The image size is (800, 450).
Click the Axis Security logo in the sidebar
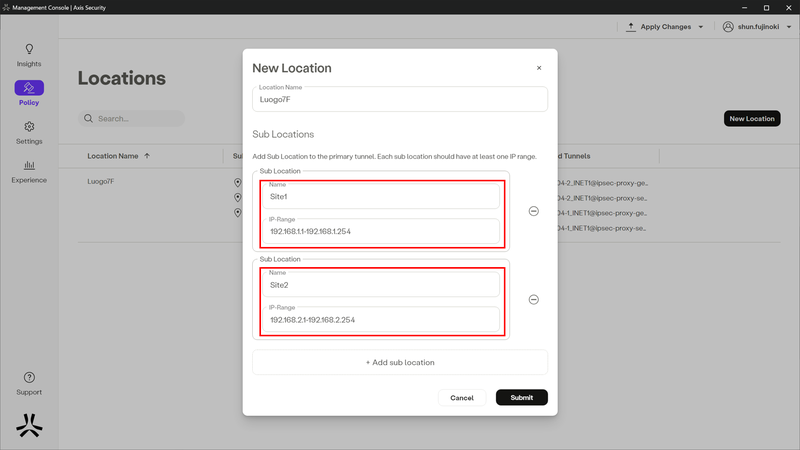29,426
